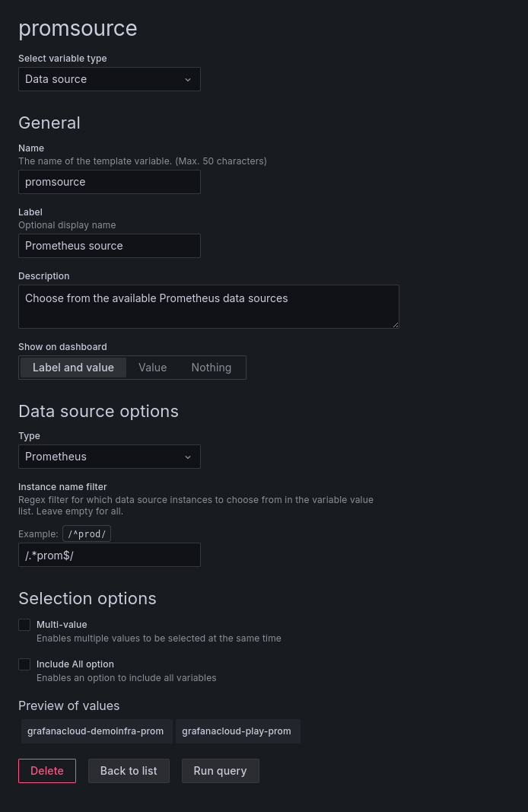528x812 pixels.
Task: Switch to the Label and value option
Action: coord(73,367)
